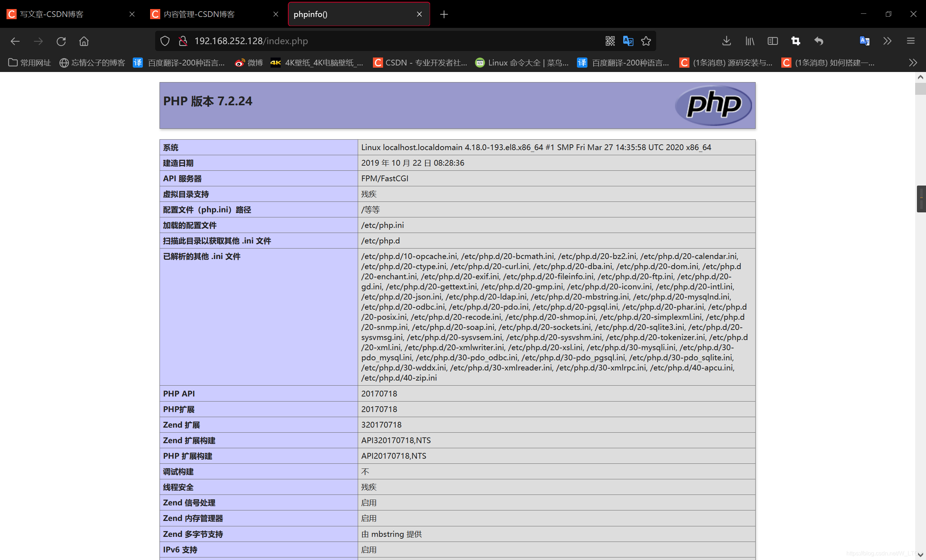The height and width of the screenshot is (560, 926).
Task: Generate a QR code for this page
Action: pos(610,41)
